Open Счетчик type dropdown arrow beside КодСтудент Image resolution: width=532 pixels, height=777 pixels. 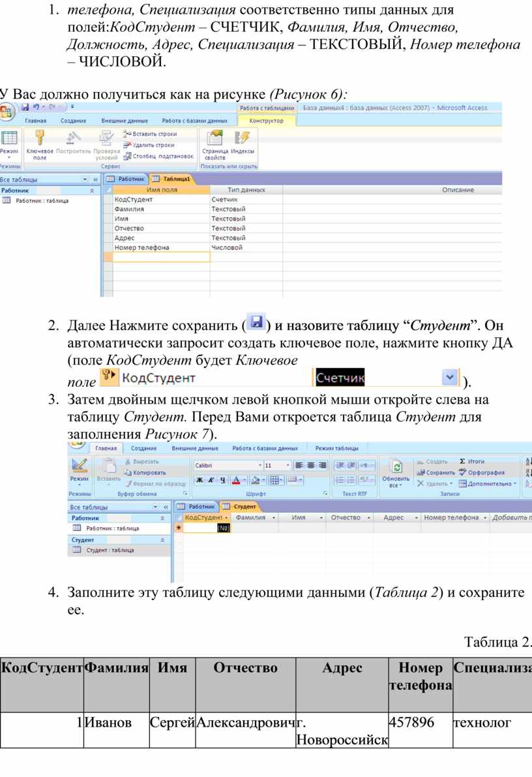tap(449, 378)
